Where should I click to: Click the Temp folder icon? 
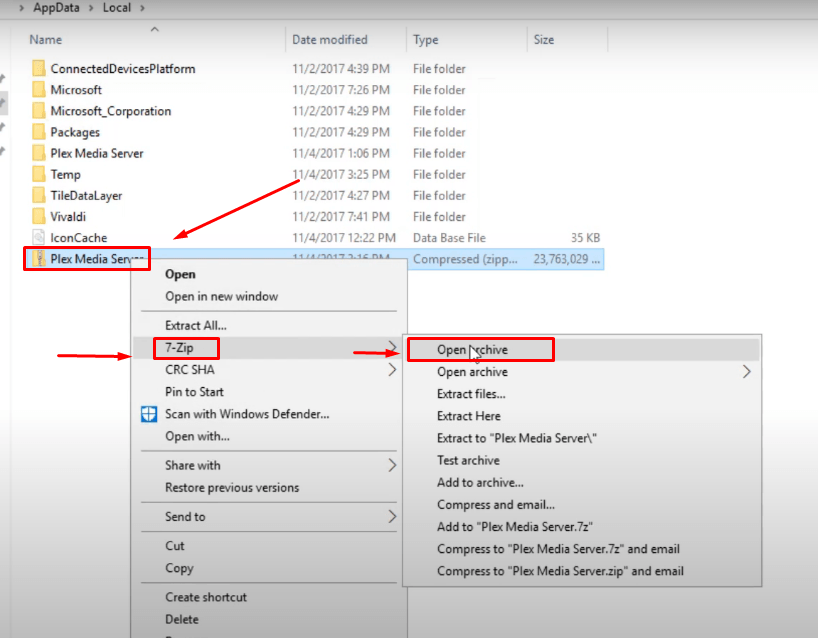point(39,174)
